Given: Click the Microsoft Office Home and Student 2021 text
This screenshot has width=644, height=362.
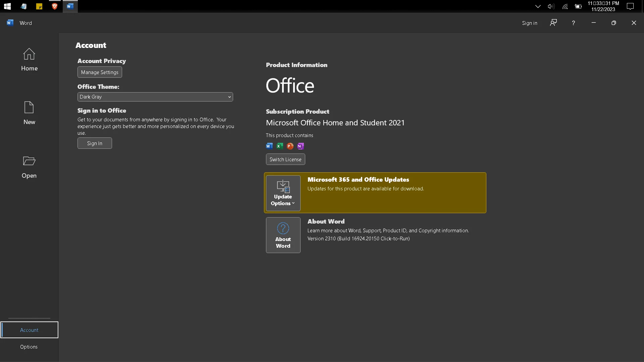Looking at the screenshot, I should 335,123.
